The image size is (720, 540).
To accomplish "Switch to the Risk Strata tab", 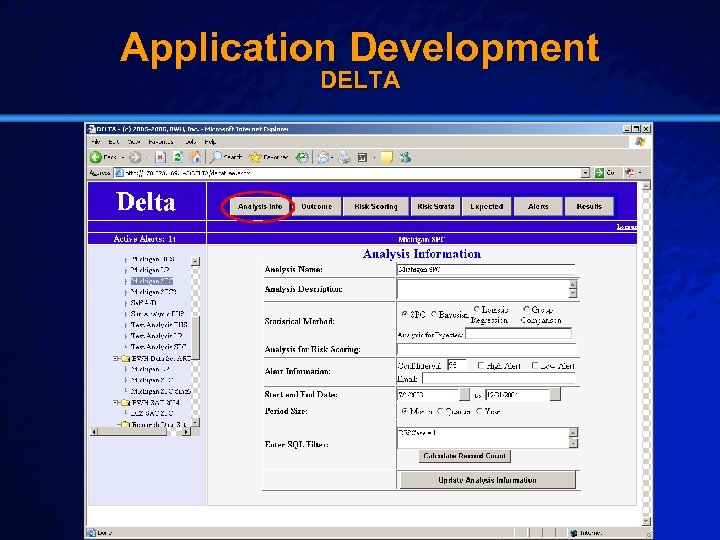I will (436, 207).
